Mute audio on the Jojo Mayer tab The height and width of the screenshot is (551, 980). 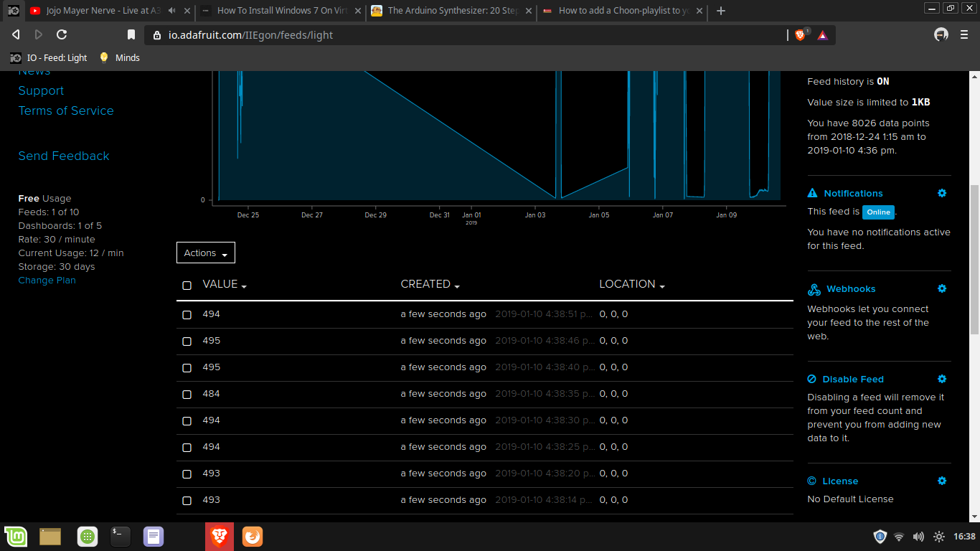pos(172,11)
